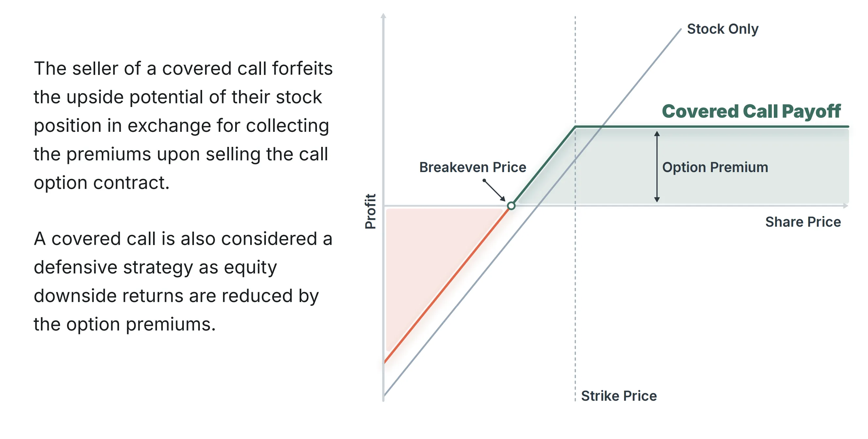This screenshot has height=439, width=868.
Task: Click the flat green capped payoff line
Action: 712,127
